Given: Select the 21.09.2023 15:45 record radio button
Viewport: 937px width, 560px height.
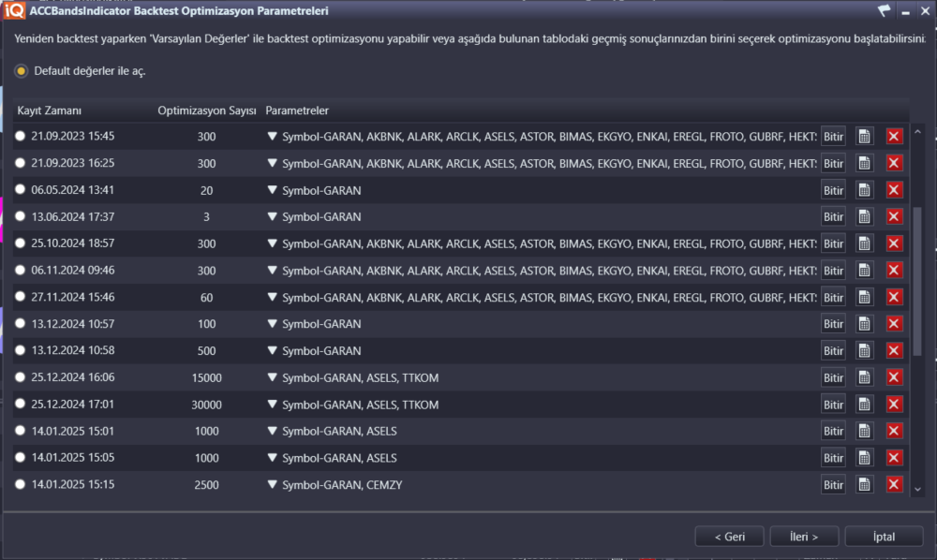Looking at the screenshot, I should pos(21,136).
